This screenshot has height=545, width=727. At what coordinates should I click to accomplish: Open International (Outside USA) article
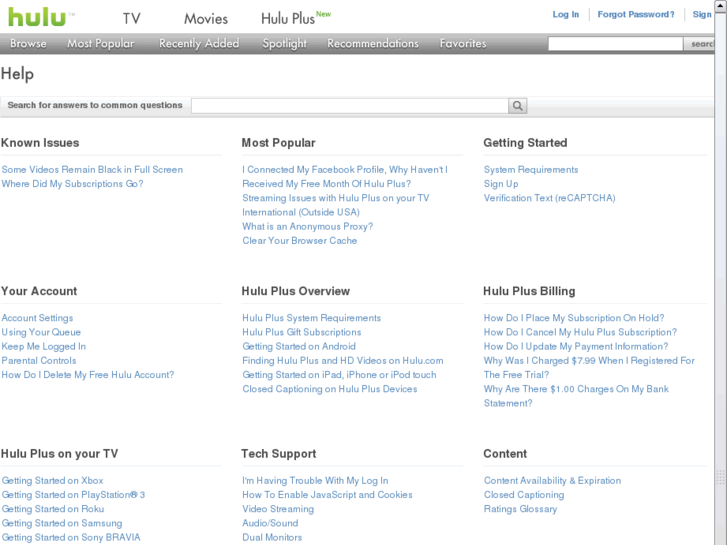click(x=301, y=212)
